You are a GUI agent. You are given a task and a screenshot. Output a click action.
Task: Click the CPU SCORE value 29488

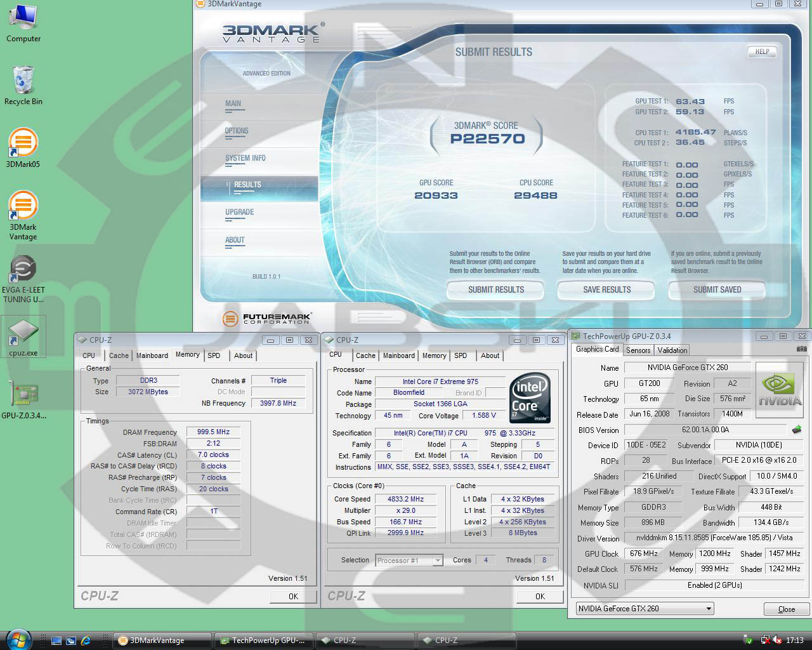coord(535,196)
